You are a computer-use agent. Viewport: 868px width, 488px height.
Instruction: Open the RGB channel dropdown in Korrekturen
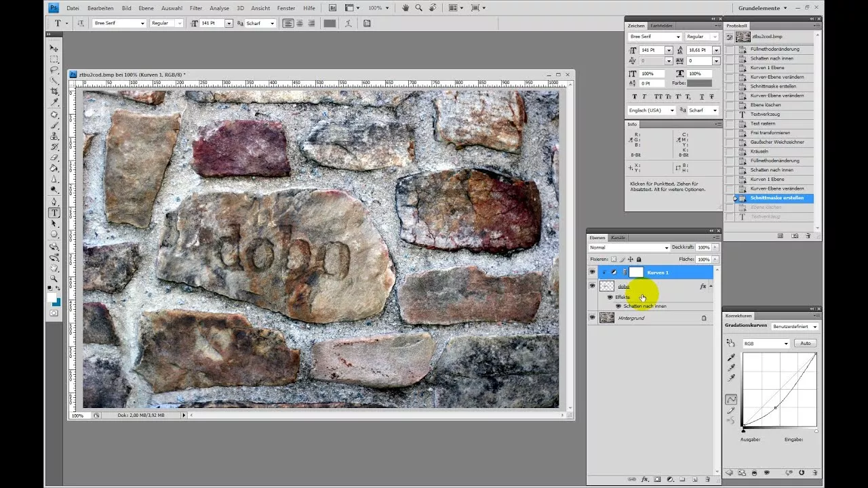pyautogui.click(x=766, y=344)
